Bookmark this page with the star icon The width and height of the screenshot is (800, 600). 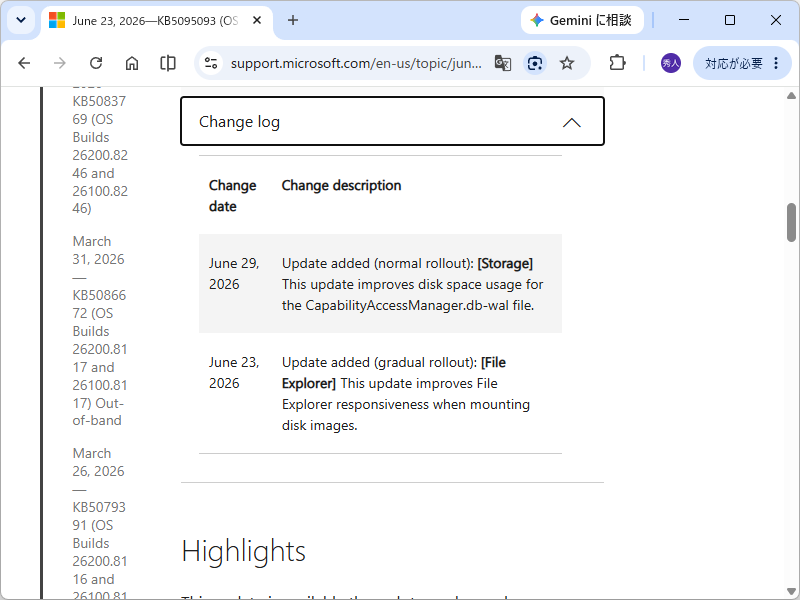point(567,63)
